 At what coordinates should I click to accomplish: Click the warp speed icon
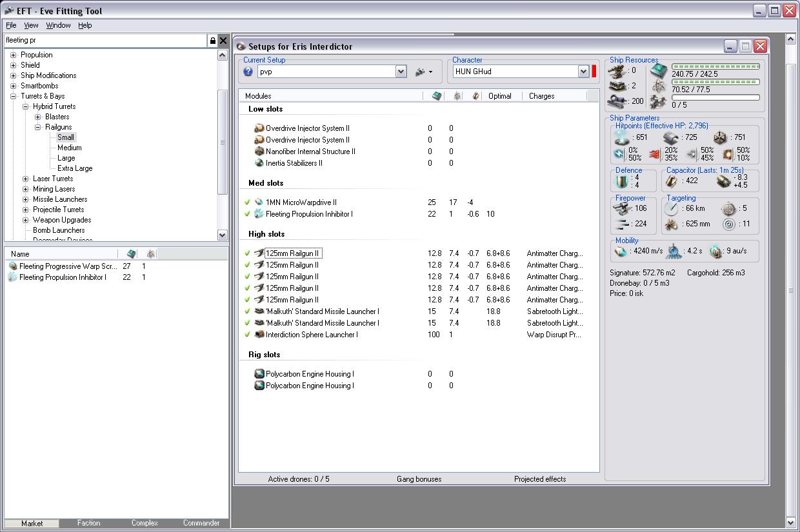coord(715,252)
